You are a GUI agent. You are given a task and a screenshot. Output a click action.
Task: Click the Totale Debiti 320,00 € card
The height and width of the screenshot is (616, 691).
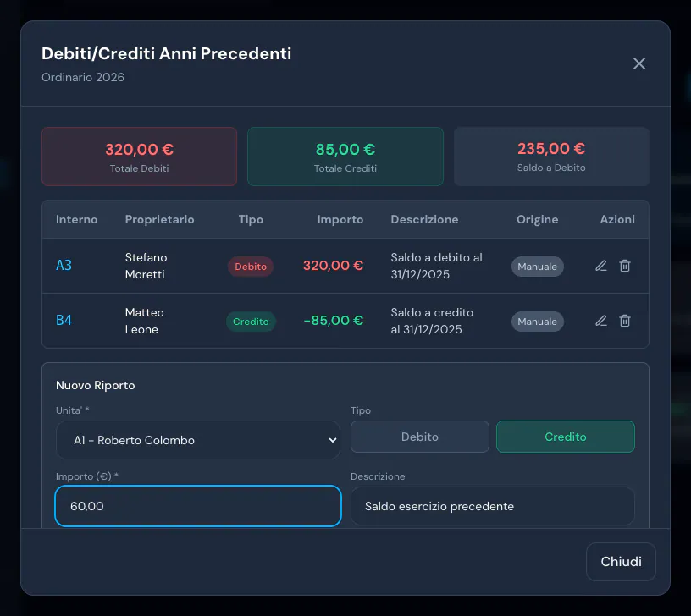(x=139, y=157)
